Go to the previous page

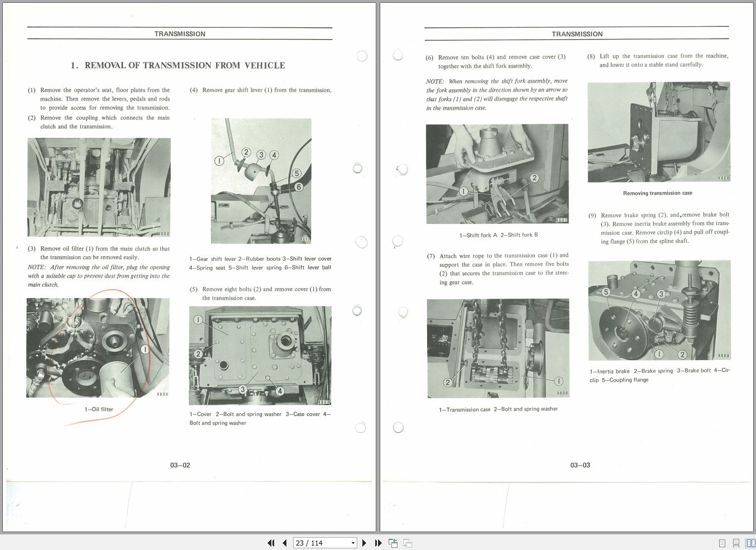click(x=285, y=543)
